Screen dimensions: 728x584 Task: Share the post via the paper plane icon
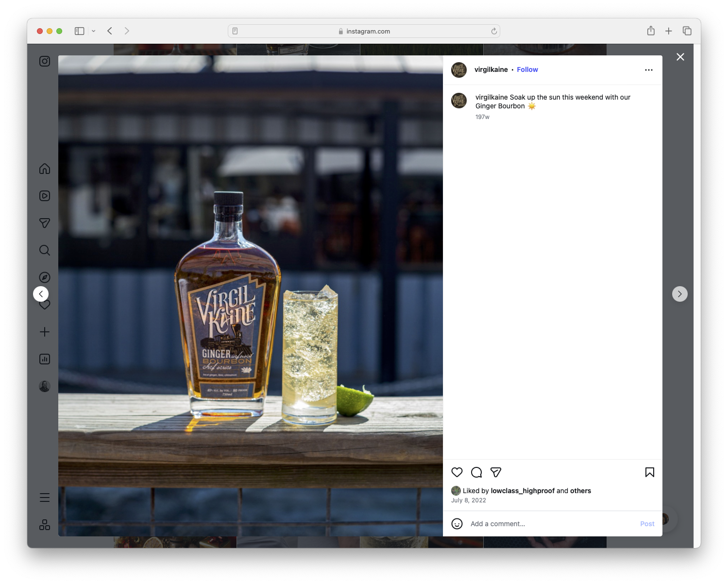(x=495, y=472)
